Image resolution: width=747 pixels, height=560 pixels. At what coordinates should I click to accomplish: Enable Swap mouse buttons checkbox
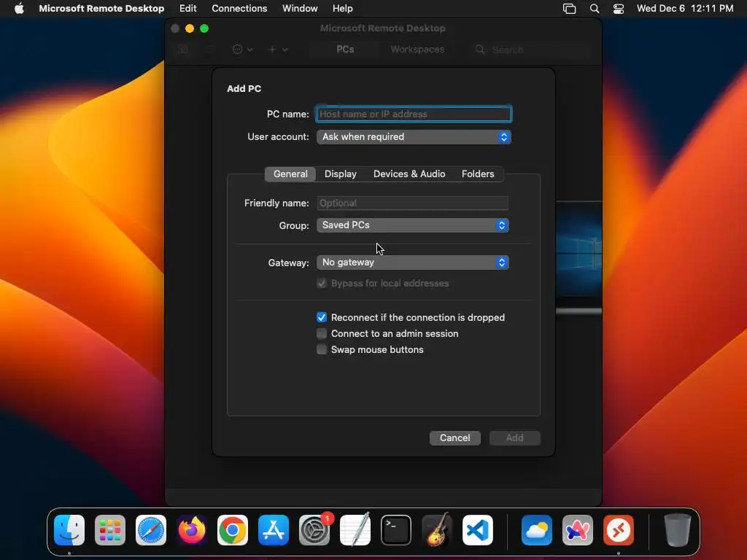click(x=322, y=349)
